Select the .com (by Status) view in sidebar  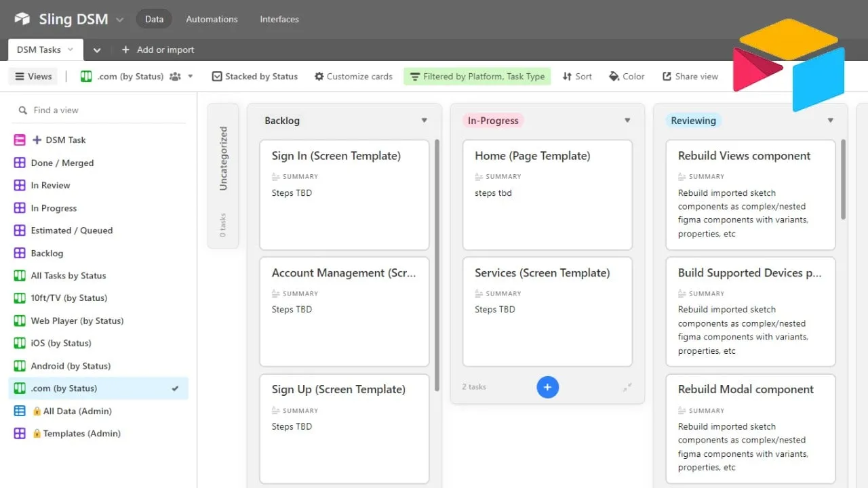pyautogui.click(x=100, y=388)
